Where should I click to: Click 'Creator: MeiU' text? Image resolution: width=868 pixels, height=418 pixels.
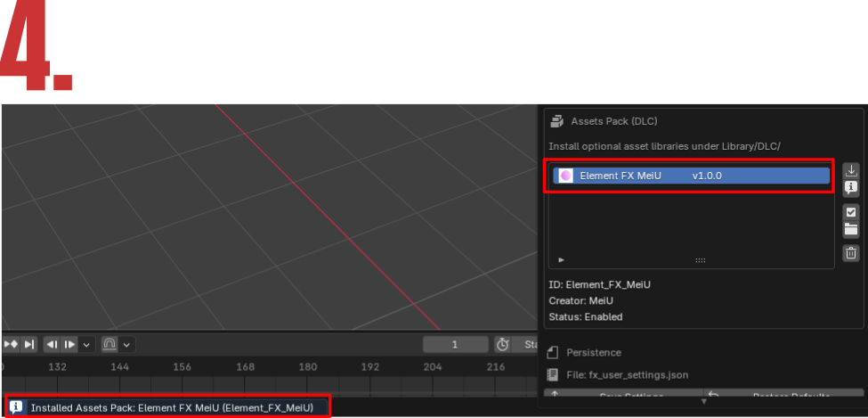pyautogui.click(x=580, y=300)
